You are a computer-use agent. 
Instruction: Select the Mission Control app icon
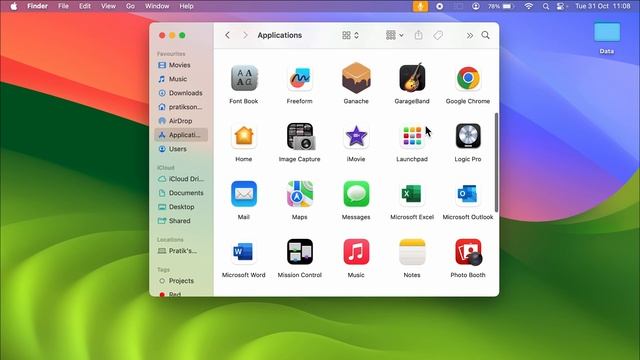coord(299,252)
